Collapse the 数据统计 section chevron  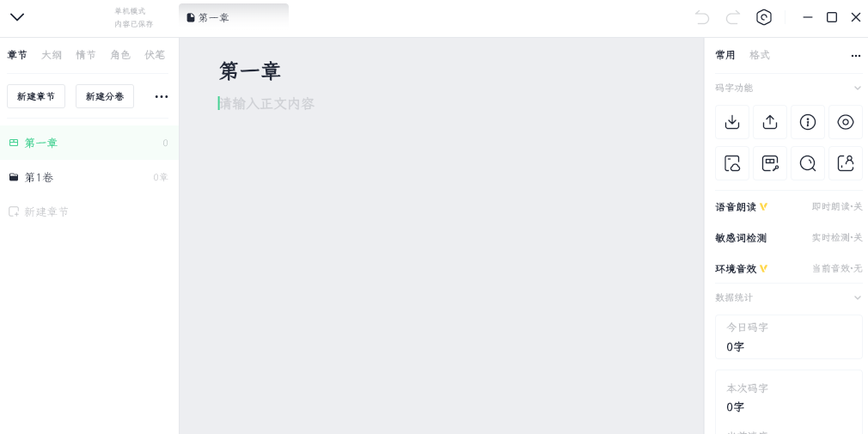(x=858, y=298)
